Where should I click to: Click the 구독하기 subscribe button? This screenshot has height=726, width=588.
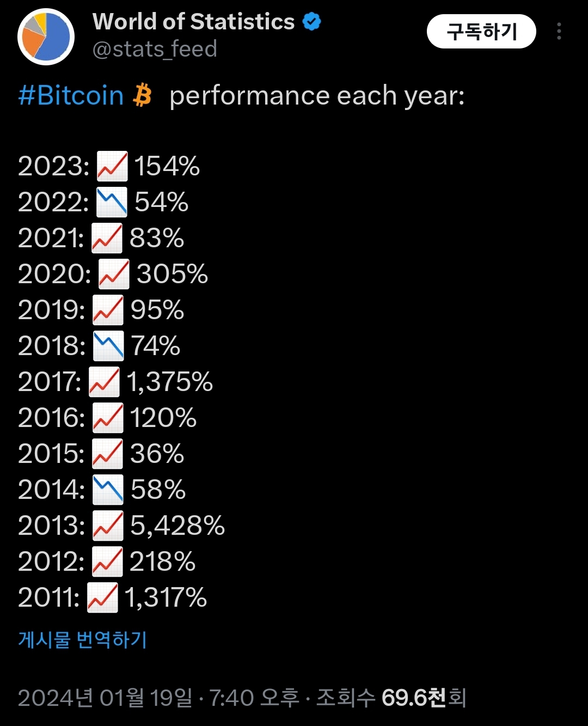pos(481,32)
